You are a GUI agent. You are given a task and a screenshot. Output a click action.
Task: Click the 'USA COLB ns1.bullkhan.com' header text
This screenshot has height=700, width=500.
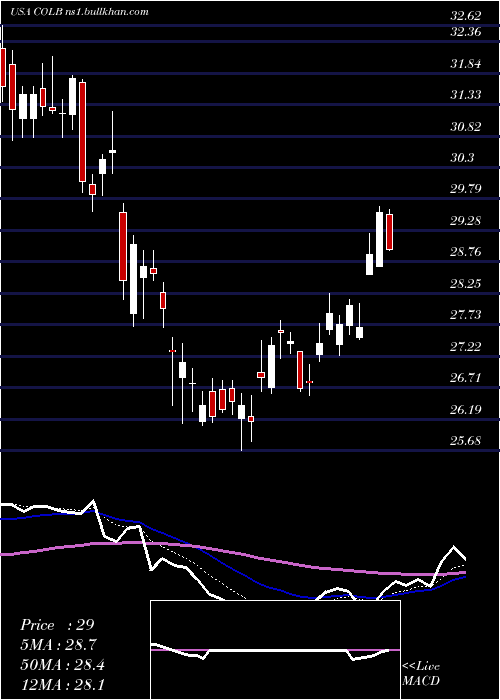79,12
